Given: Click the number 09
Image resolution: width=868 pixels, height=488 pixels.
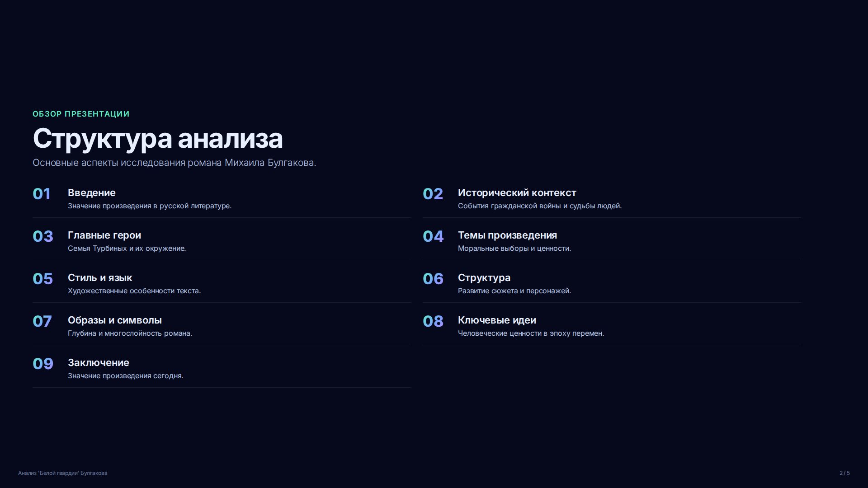Looking at the screenshot, I should pos(43,364).
